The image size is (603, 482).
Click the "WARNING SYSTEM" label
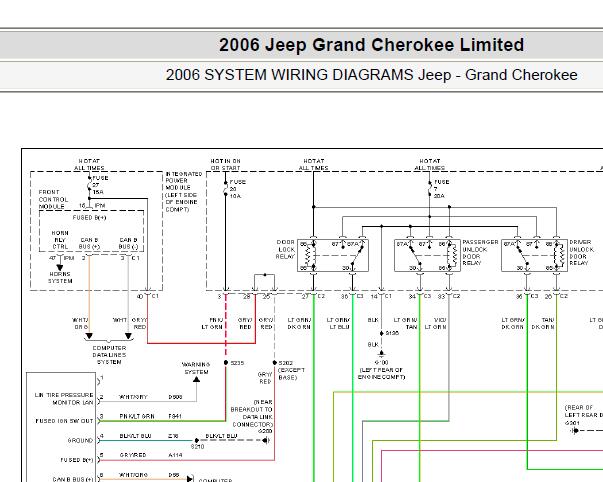click(196, 368)
